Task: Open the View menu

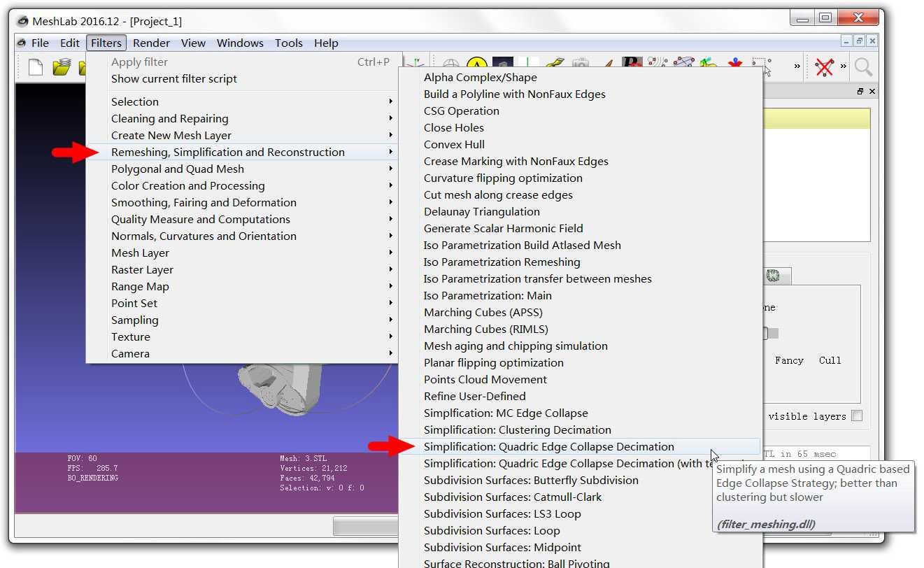Action: pos(193,43)
